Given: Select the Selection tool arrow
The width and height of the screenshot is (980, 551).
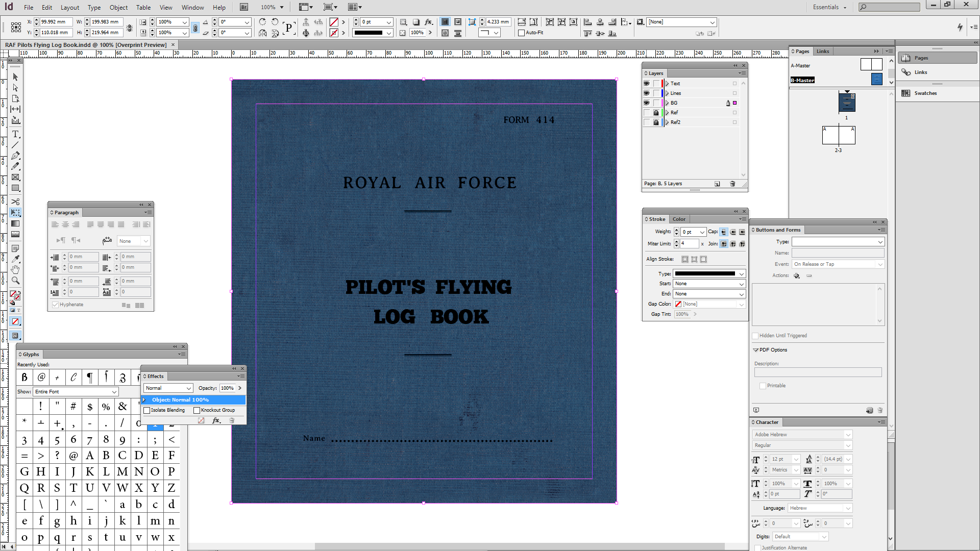Looking at the screenshot, I should (15, 77).
